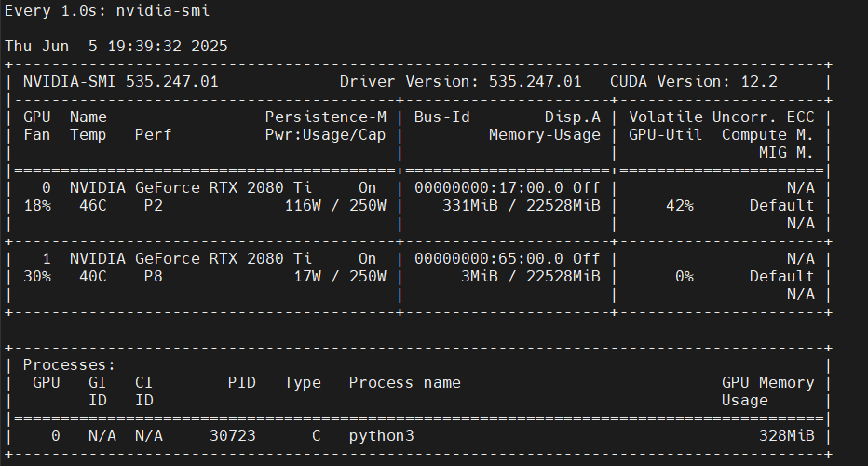Click process PID '30723'

point(233,436)
